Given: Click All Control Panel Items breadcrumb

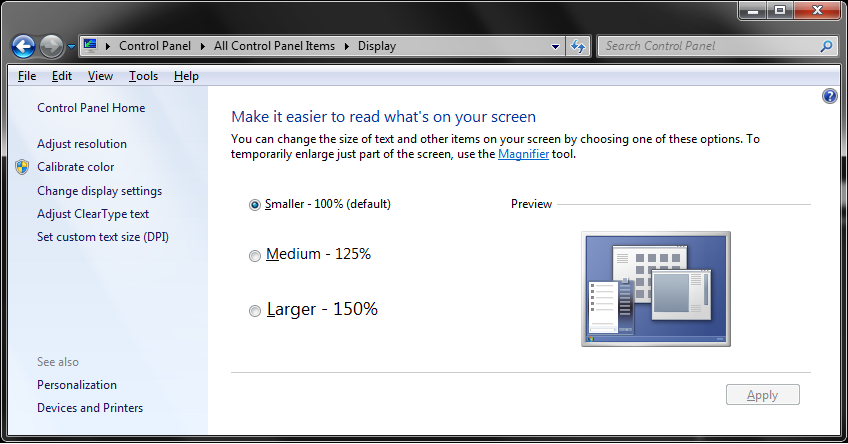Looking at the screenshot, I should coord(274,46).
